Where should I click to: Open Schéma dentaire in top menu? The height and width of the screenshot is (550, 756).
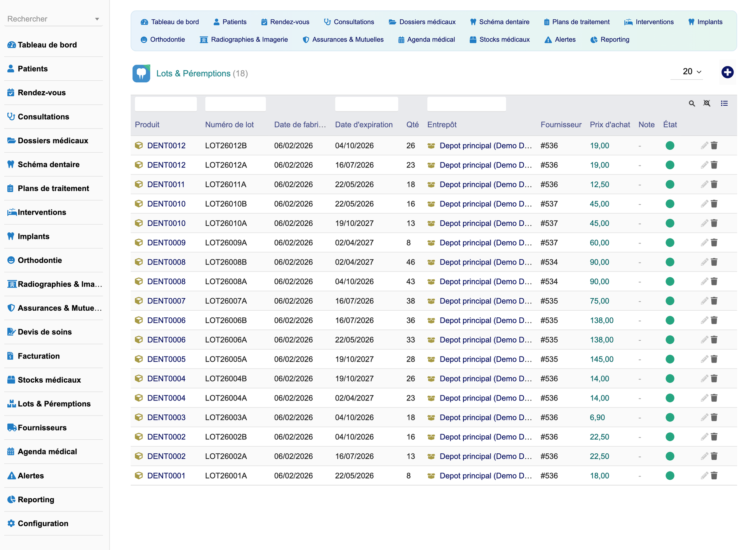click(500, 22)
